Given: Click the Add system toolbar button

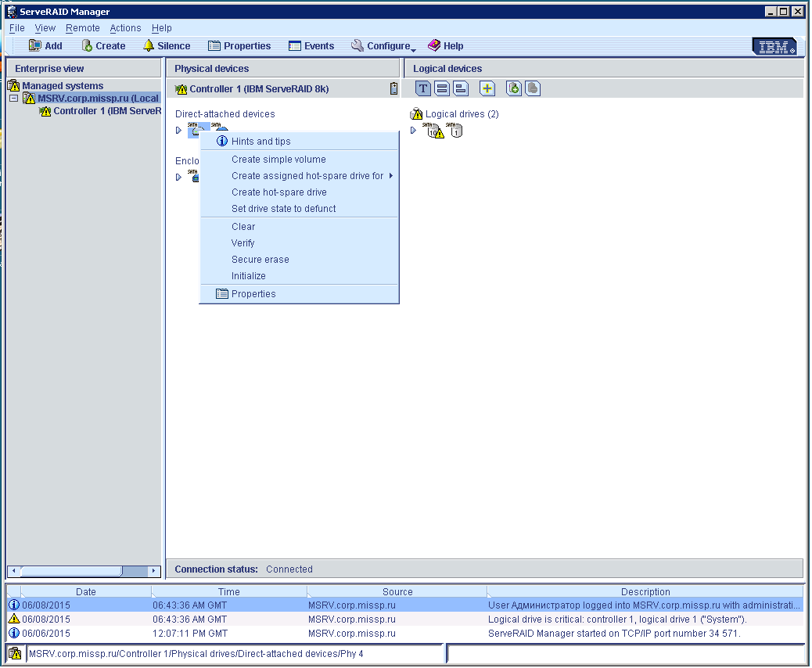Looking at the screenshot, I should pos(45,46).
